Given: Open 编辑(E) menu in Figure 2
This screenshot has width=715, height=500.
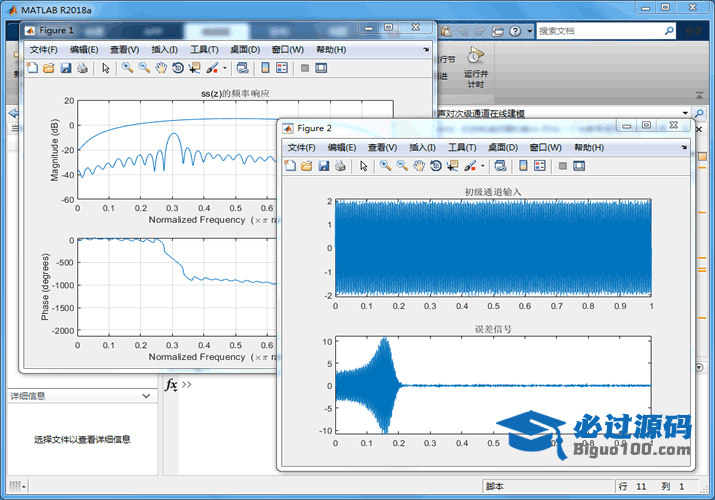Looking at the screenshot, I should pos(342,148).
